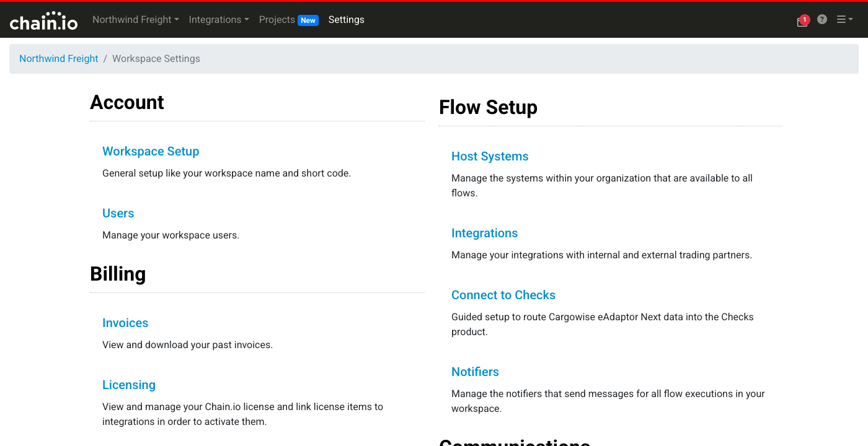Open the Invoices link

pyautogui.click(x=125, y=323)
